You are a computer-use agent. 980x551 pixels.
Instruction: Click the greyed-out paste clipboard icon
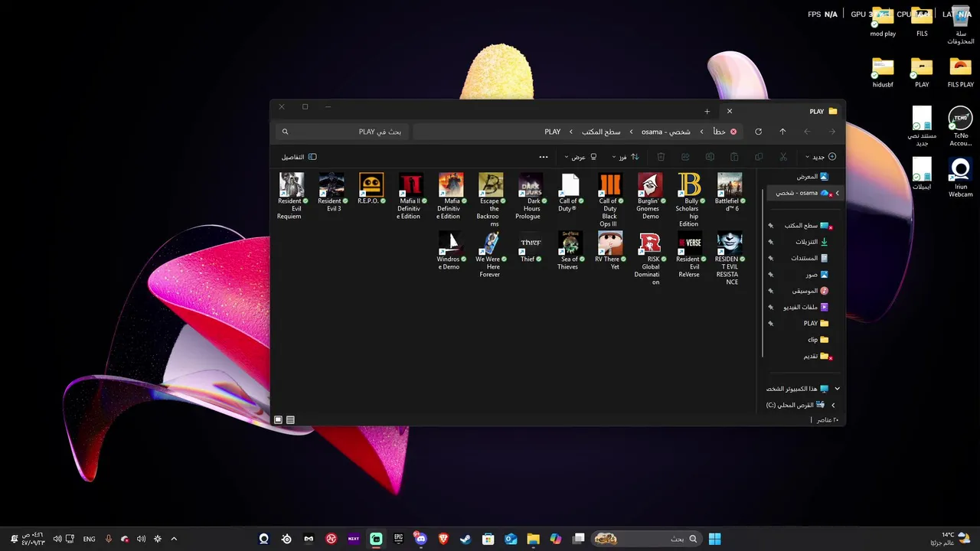click(734, 157)
